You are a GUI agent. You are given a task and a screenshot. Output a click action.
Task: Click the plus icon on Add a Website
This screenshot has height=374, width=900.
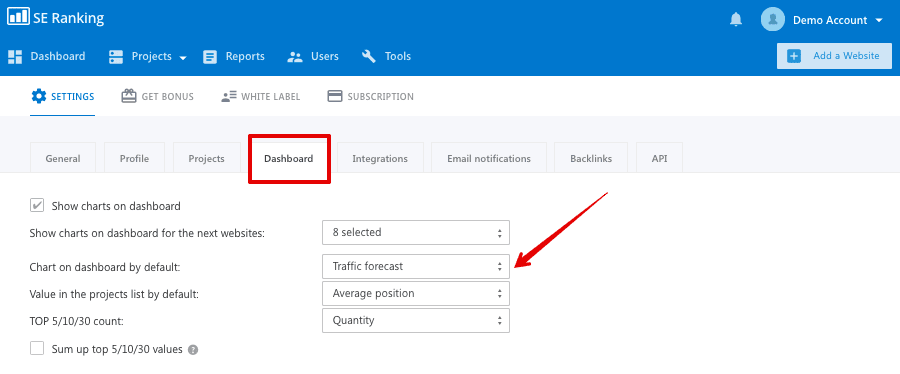(794, 56)
